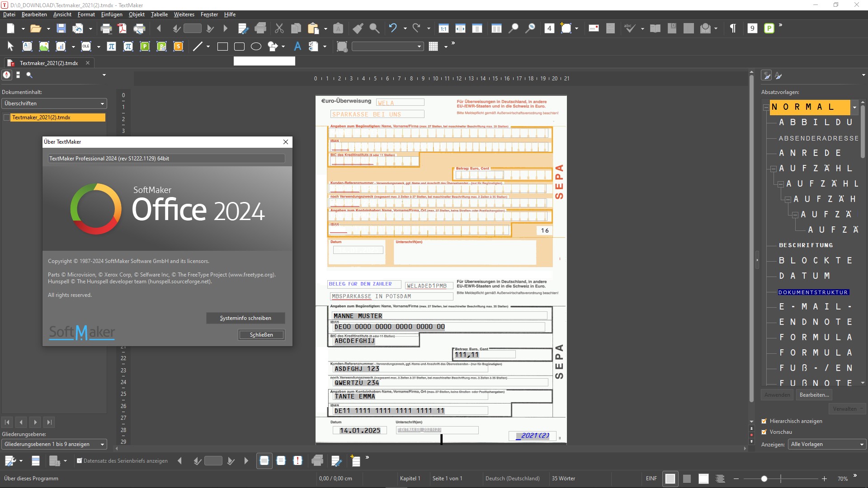The height and width of the screenshot is (488, 868).
Task: Open the Gliederungsebenen 1 bis 9 dropdown
Action: (54, 444)
